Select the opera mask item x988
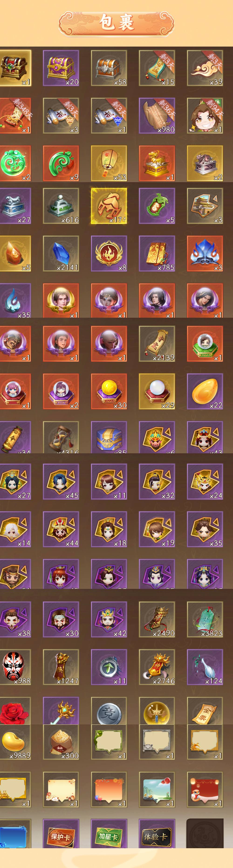Image resolution: width=233 pixels, height=868 pixels. [x=15, y=667]
